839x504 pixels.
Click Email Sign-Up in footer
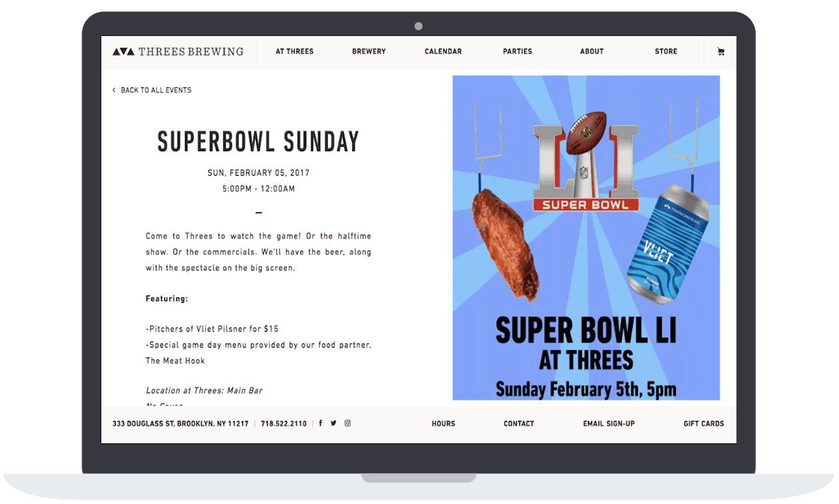pos(609,423)
